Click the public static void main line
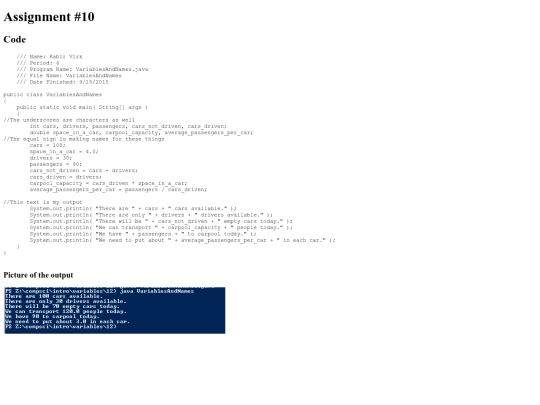 point(82,107)
